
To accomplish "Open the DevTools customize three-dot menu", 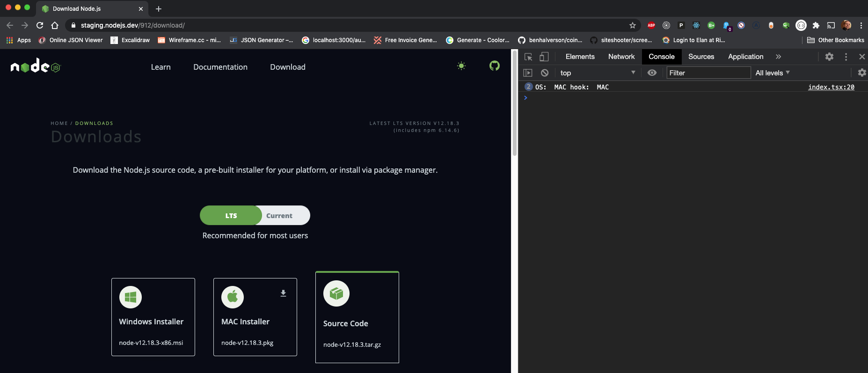I will pyautogui.click(x=846, y=57).
